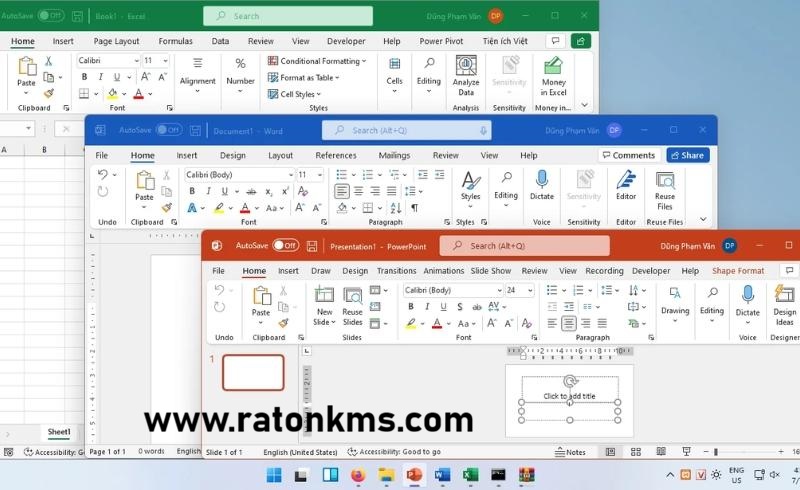Click Format Painter in PowerPoint clipboard
Image resolution: width=800 pixels, height=490 pixels.
284,323
